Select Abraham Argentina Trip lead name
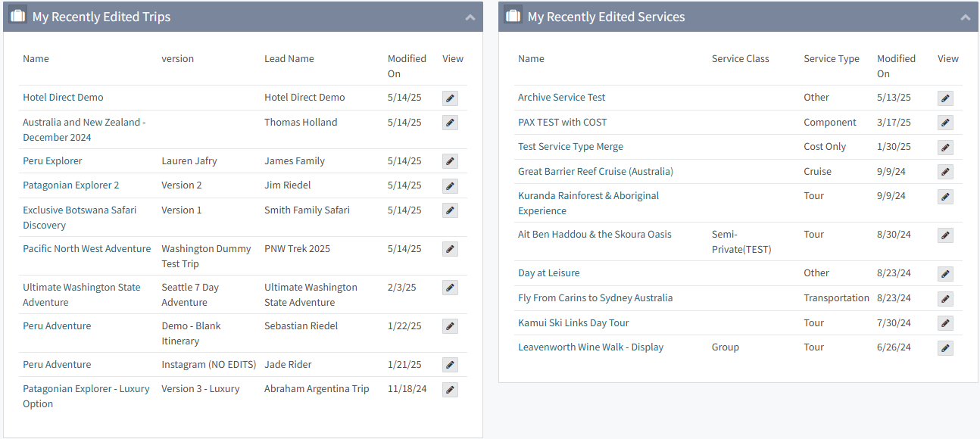 coord(317,389)
